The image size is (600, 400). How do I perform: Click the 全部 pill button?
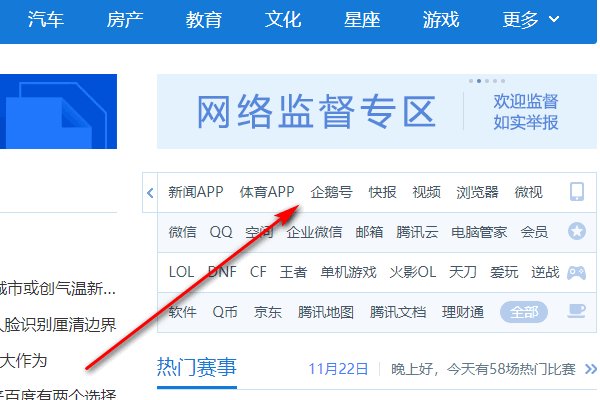pyautogui.click(x=524, y=312)
